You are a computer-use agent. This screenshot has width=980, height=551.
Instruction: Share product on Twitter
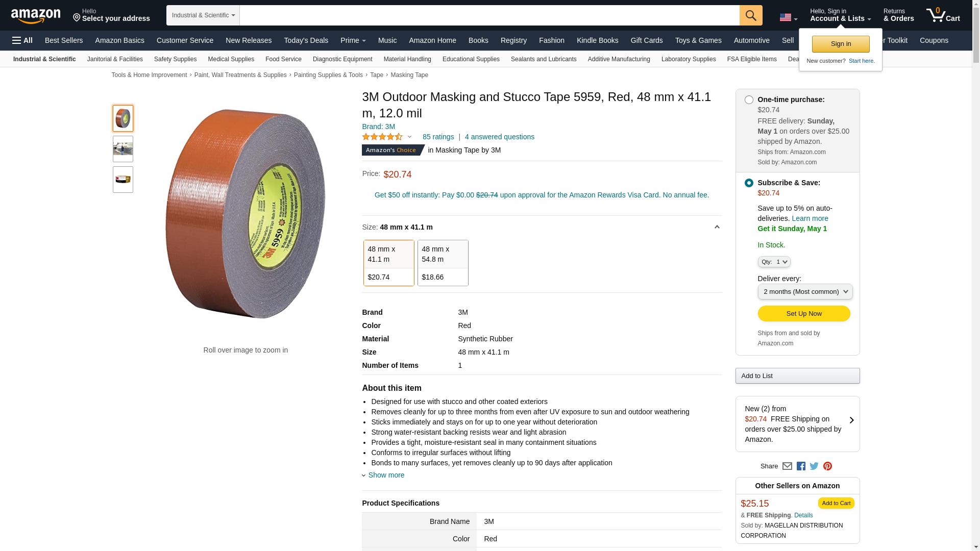point(814,466)
